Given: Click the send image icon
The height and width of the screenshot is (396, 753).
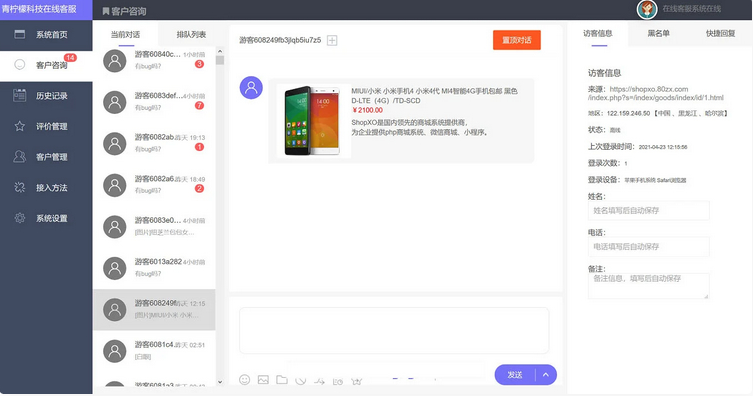Looking at the screenshot, I should click(x=263, y=380).
